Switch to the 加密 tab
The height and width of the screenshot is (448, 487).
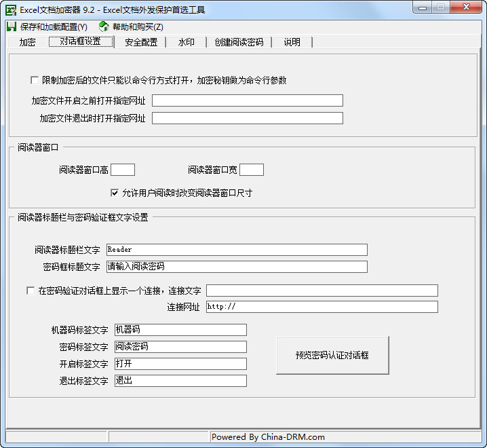pos(27,42)
